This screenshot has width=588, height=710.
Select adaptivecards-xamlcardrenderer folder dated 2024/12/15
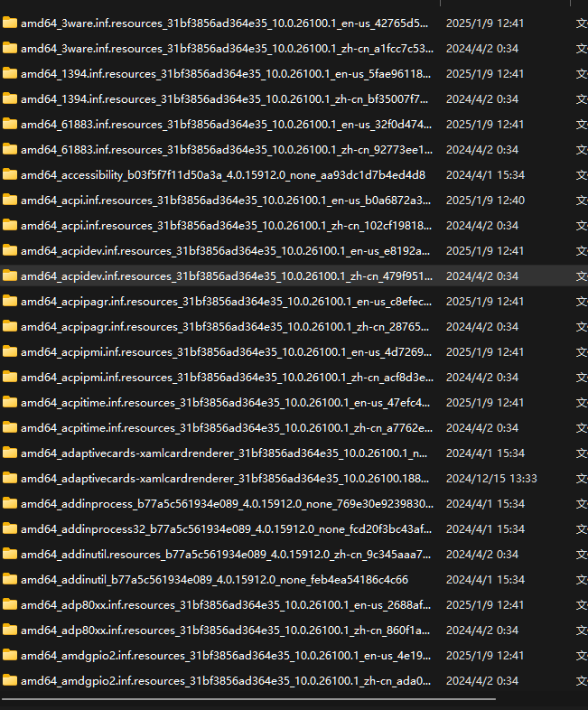tap(226, 478)
